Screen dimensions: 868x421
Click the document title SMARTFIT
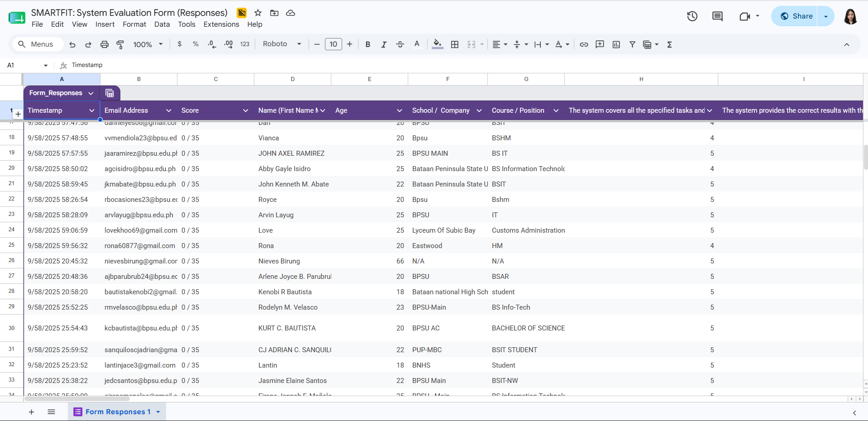coord(129,13)
